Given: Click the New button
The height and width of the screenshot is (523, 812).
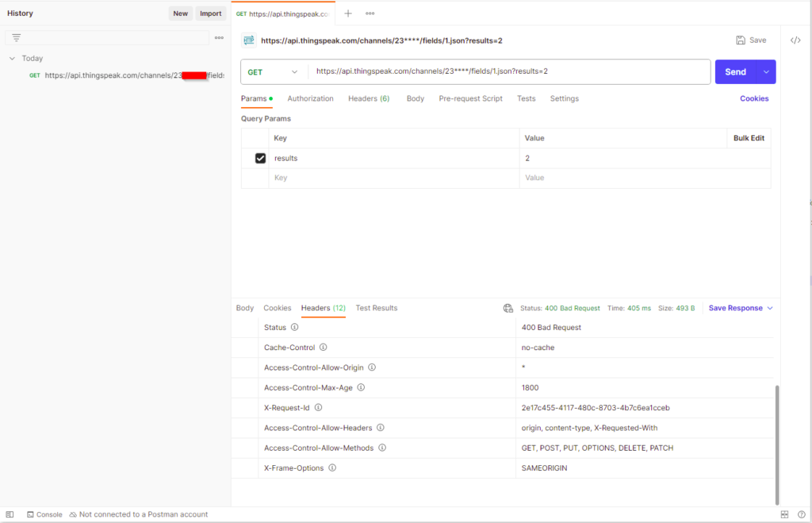Looking at the screenshot, I should coord(180,13).
